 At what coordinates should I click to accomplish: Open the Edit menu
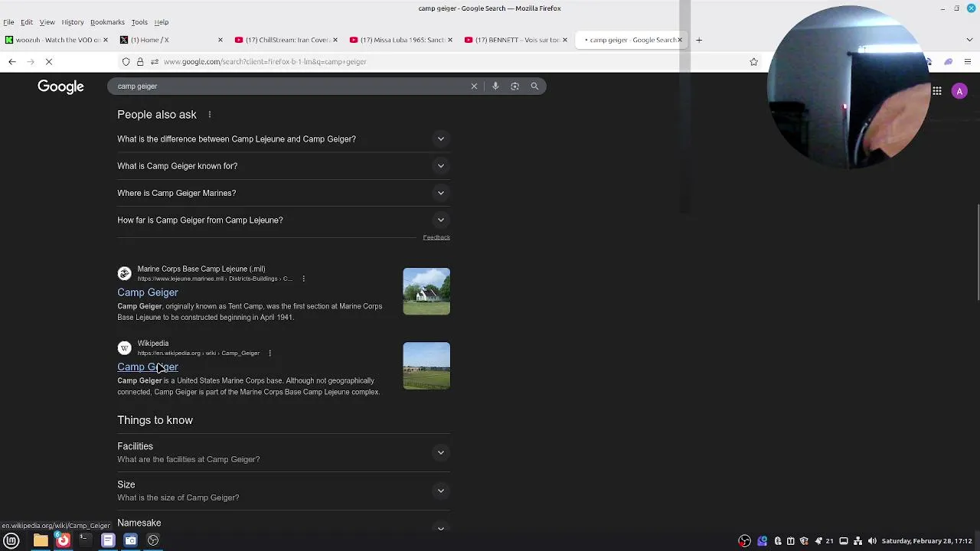pyautogui.click(x=27, y=22)
